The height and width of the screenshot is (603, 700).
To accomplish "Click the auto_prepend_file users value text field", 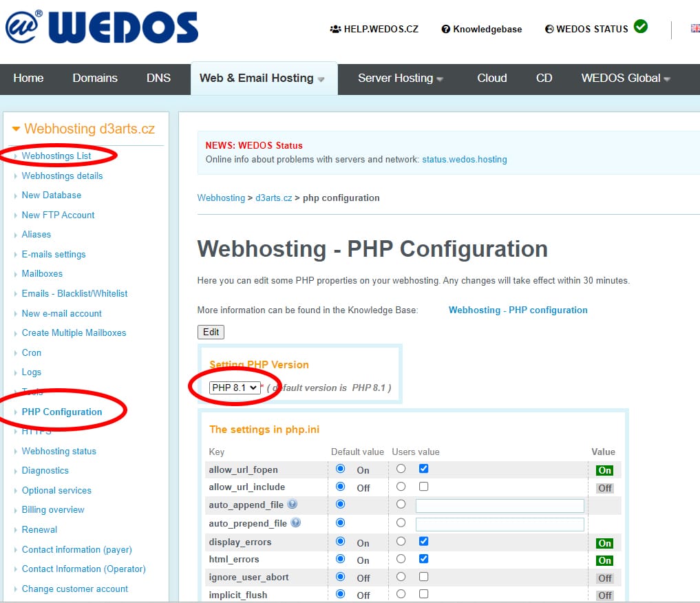I will point(500,525).
